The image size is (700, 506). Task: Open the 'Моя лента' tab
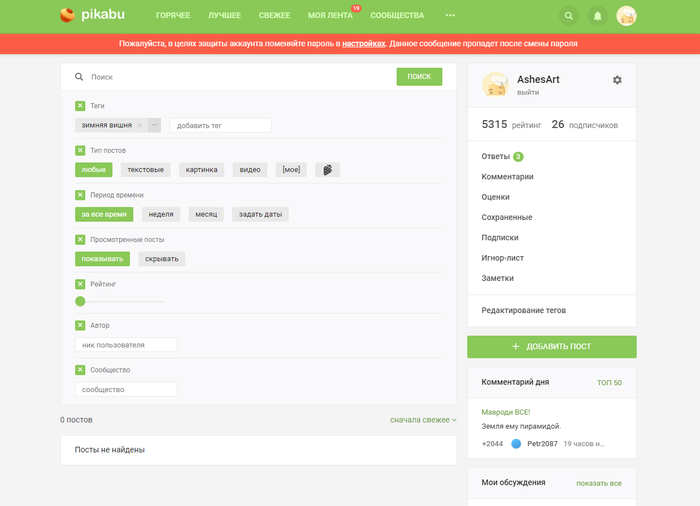[331, 16]
